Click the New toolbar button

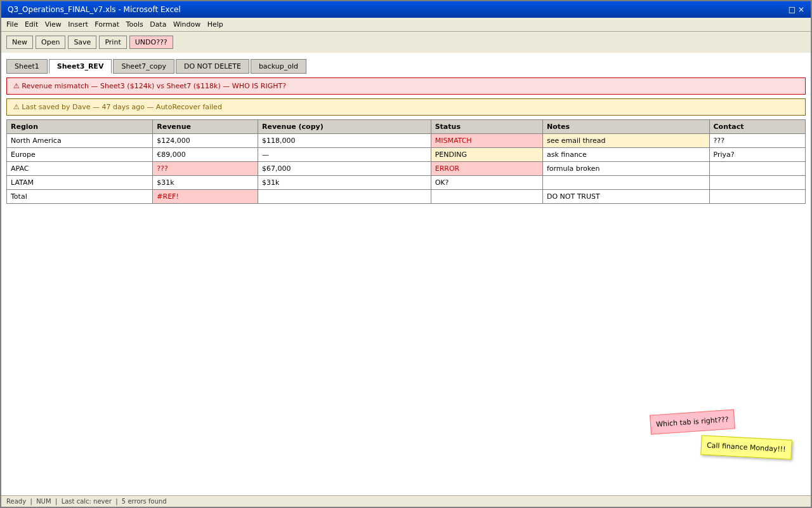tap(20, 43)
